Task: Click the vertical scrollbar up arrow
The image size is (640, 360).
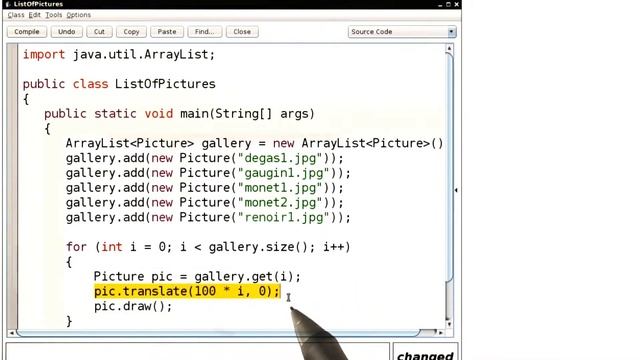Action: point(449,48)
